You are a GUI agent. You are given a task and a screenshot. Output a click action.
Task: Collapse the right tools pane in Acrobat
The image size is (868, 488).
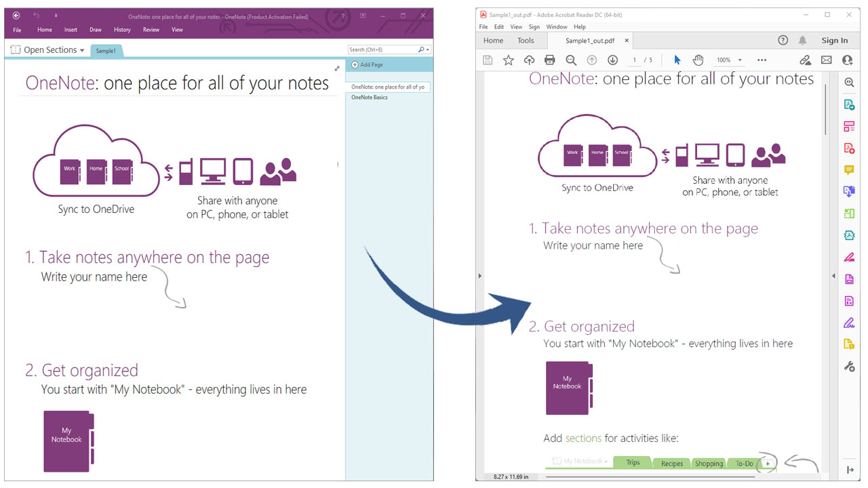click(833, 276)
